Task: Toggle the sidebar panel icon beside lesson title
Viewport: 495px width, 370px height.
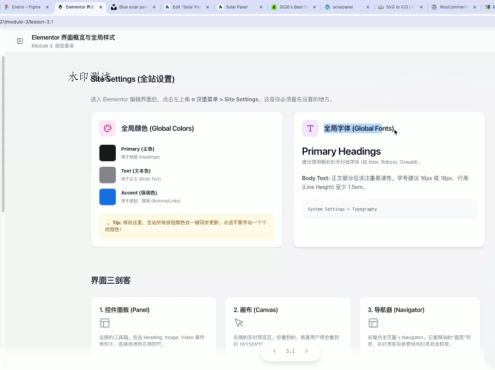Action: click(x=20, y=41)
